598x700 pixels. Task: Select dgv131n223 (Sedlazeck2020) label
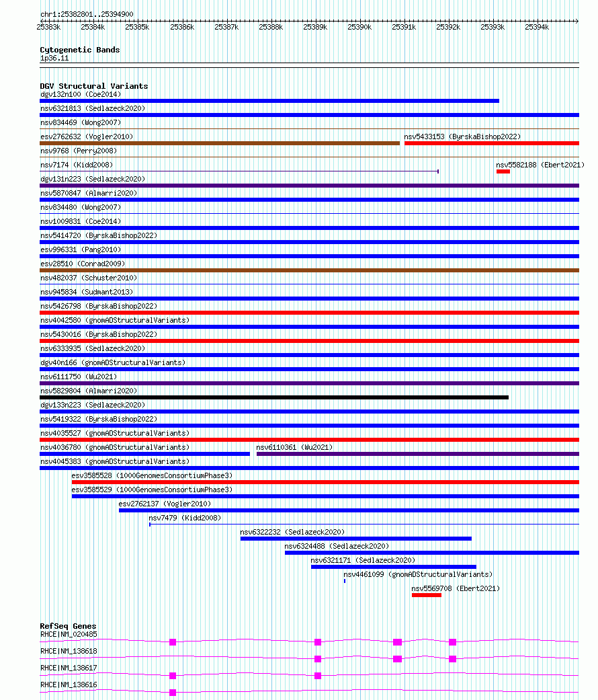(92, 179)
